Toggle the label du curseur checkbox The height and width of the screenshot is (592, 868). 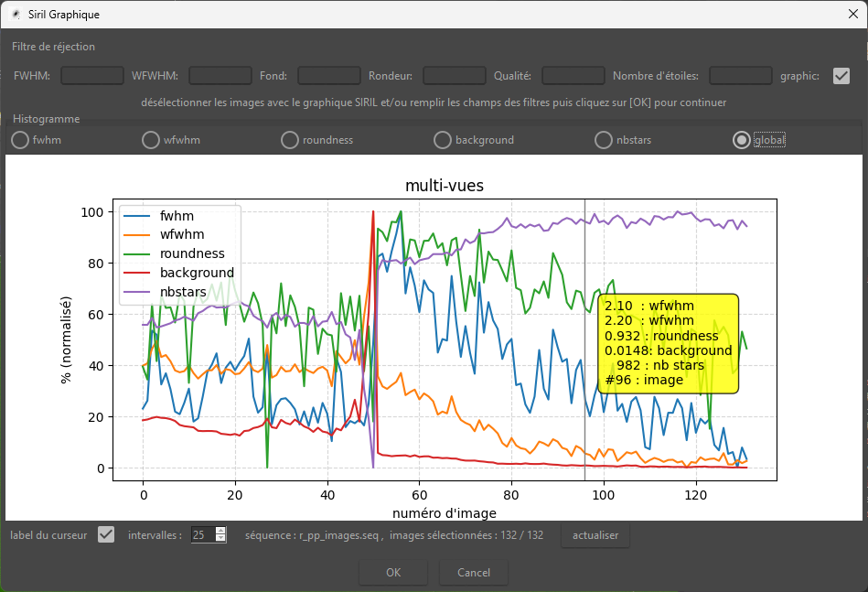point(106,535)
